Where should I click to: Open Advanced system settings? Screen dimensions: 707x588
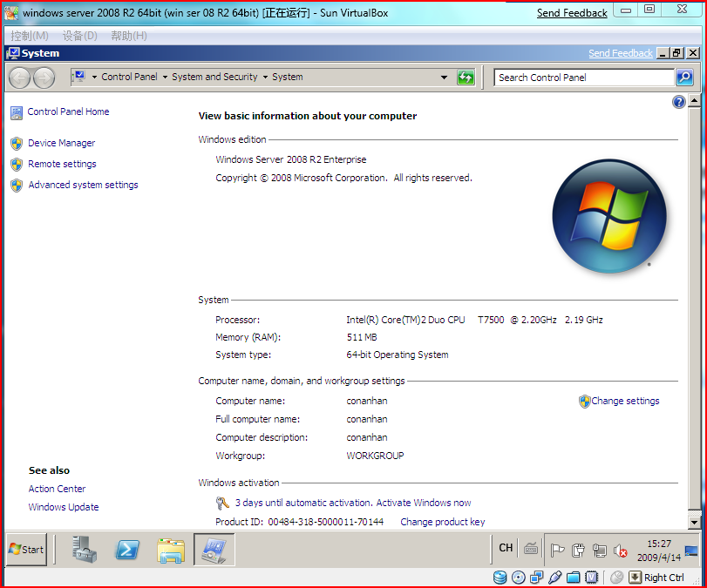click(83, 185)
